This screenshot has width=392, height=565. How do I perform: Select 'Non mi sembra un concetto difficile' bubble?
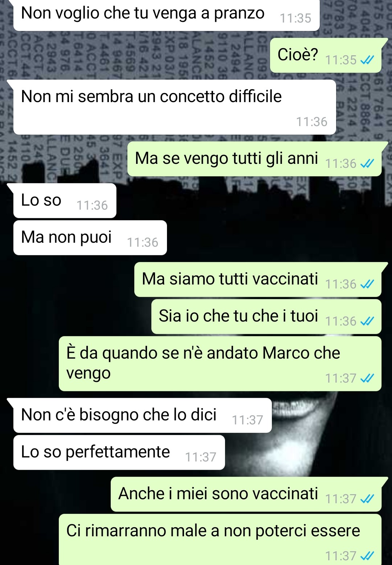point(175,107)
